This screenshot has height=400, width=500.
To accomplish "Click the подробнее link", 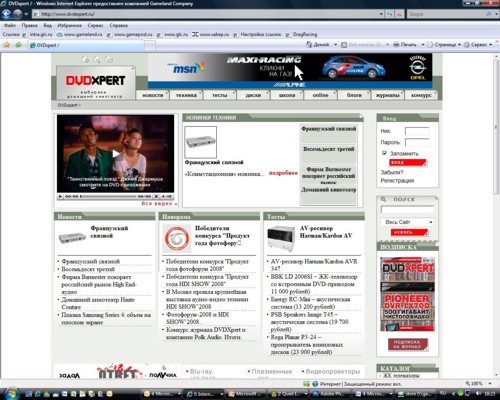I will pos(283,173).
